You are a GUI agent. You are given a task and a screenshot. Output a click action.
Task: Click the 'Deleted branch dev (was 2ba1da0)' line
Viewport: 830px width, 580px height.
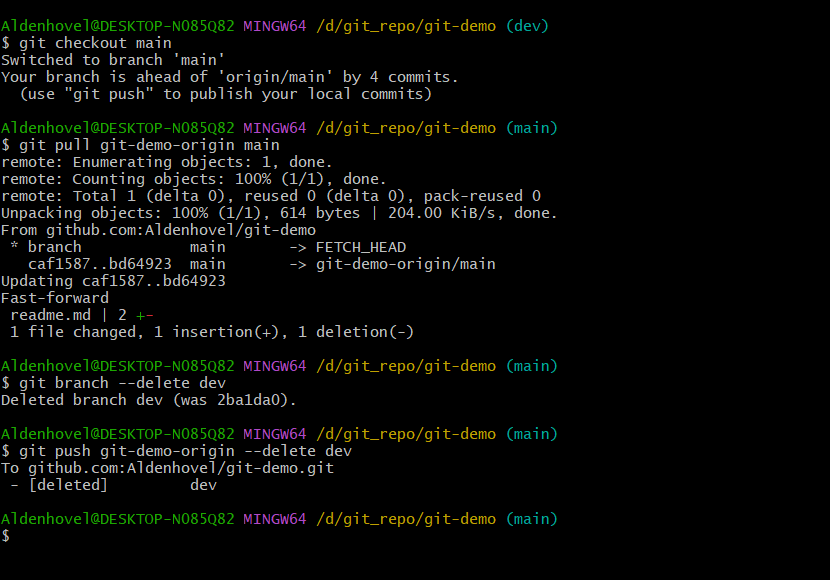[149, 400]
